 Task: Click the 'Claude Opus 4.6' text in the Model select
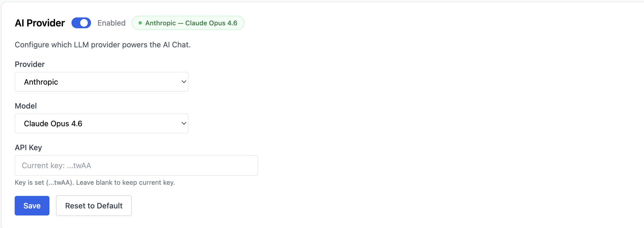pyautogui.click(x=53, y=124)
